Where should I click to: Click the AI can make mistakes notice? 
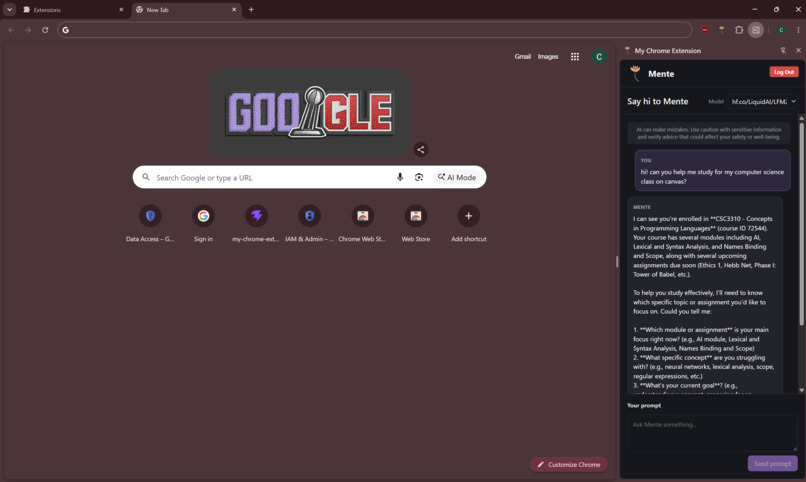point(709,133)
